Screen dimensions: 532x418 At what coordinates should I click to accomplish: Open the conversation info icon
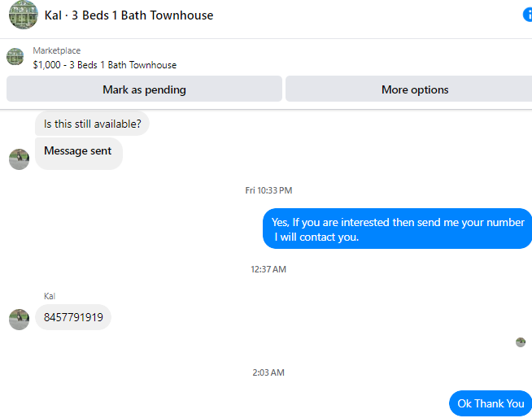coord(528,15)
